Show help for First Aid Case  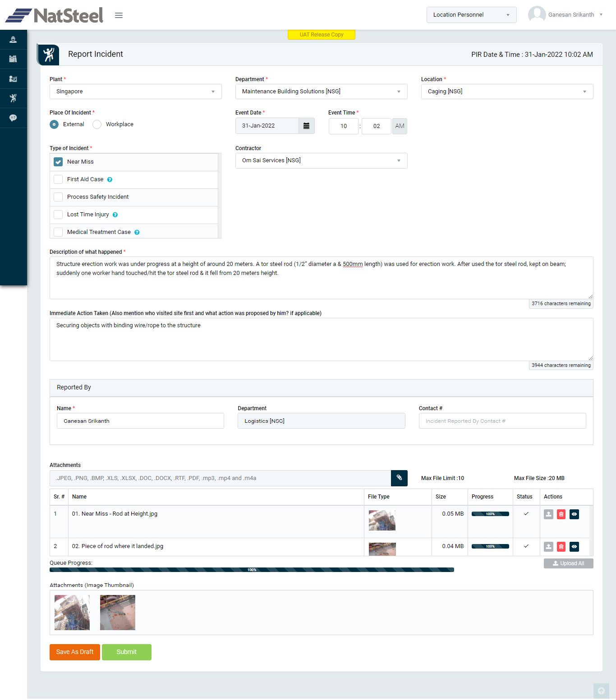pos(110,180)
